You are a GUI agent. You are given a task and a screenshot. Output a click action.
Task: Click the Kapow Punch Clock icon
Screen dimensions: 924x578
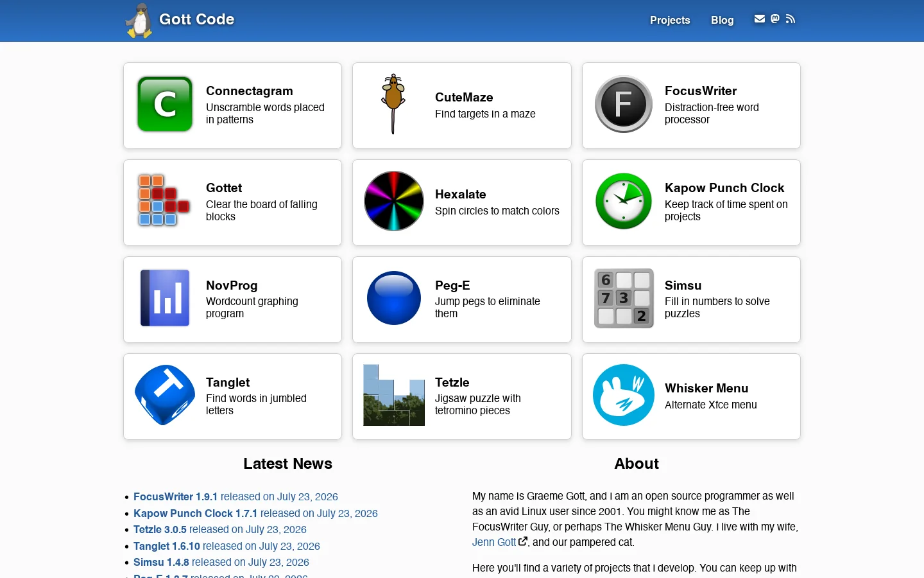pos(624,201)
